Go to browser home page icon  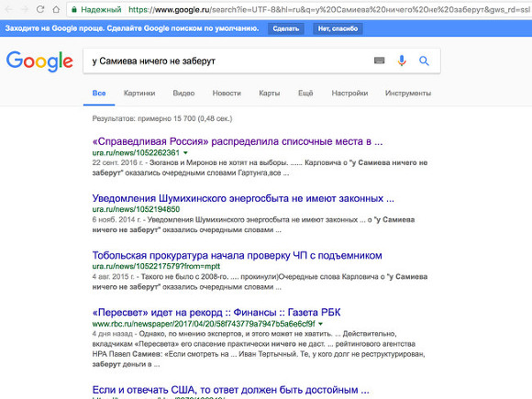click(56, 9)
